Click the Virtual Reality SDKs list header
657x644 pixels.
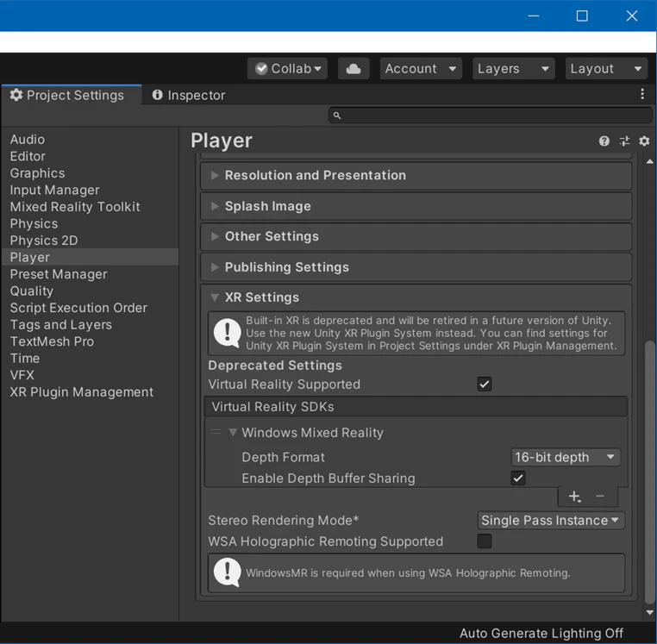coord(416,407)
